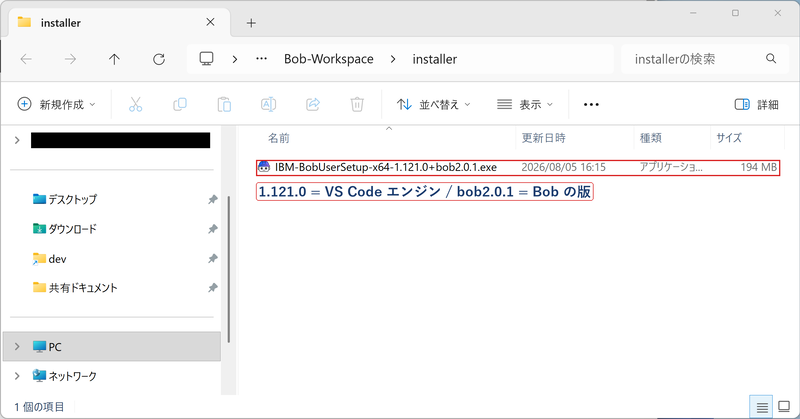
Task: Toggle the 詳細 details pane
Action: pos(757,105)
